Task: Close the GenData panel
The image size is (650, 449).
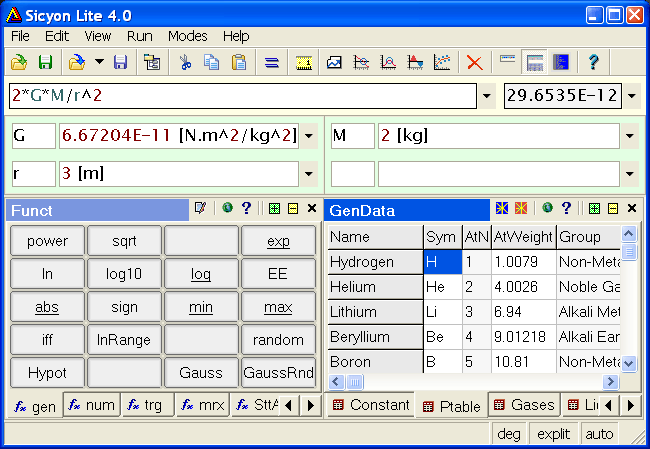Action: click(x=632, y=208)
